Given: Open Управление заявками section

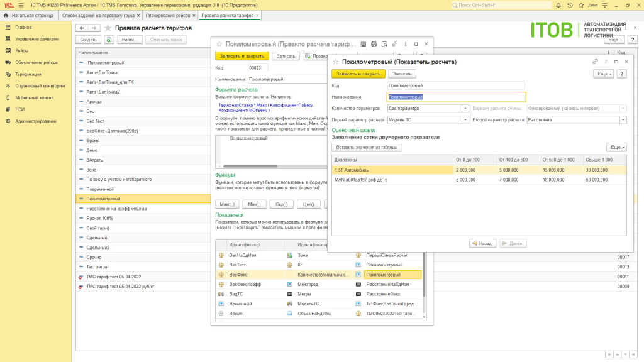Looking at the screenshot, I should tap(37, 39).
